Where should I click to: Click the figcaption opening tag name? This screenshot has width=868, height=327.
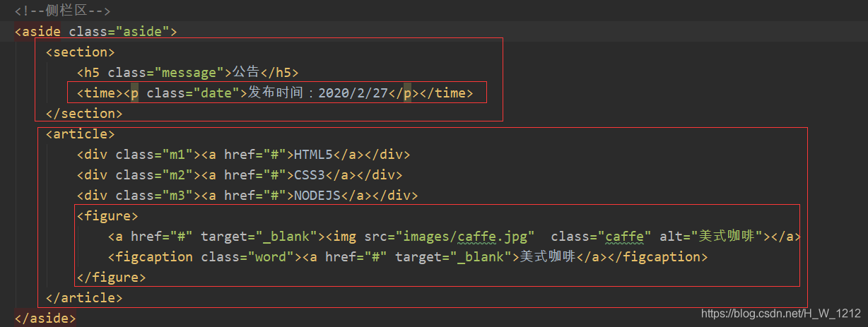(154, 257)
